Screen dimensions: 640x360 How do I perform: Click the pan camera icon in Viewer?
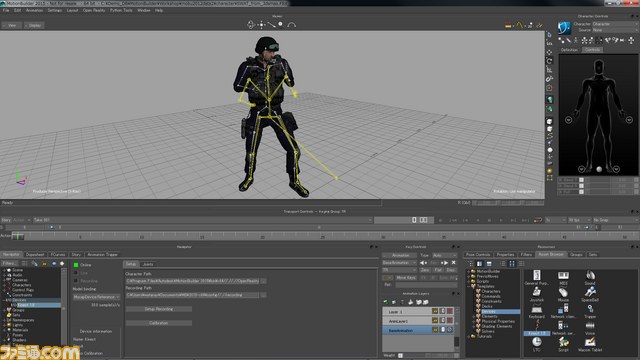261,25
